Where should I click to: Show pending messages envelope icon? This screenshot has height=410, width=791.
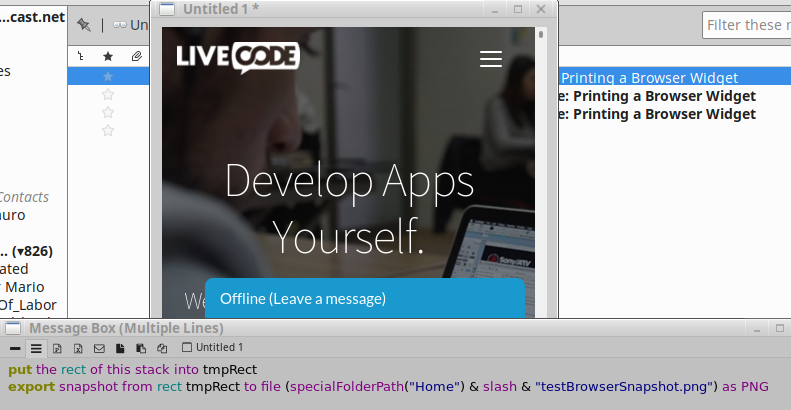coord(99,348)
